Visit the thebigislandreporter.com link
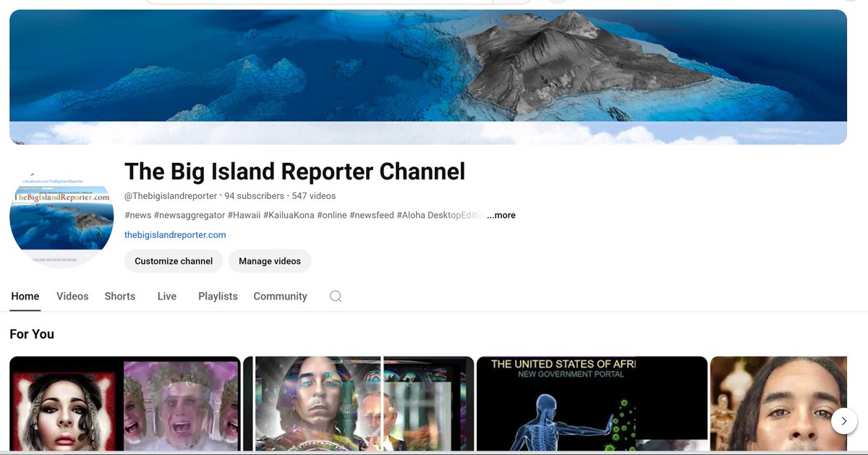 click(174, 234)
